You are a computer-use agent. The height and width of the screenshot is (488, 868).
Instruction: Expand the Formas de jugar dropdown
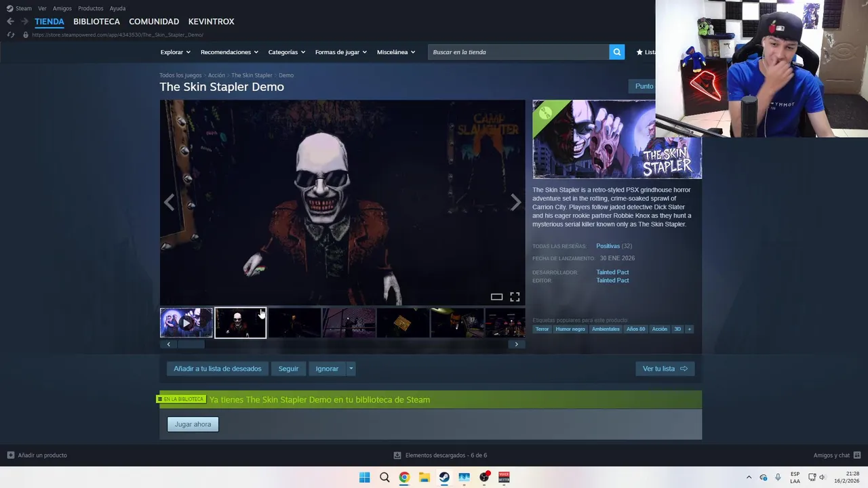340,52
